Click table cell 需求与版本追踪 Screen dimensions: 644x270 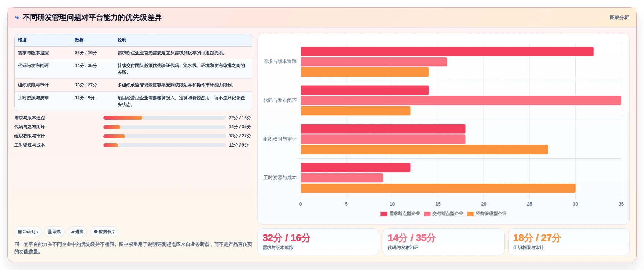(x=33, y=53)
